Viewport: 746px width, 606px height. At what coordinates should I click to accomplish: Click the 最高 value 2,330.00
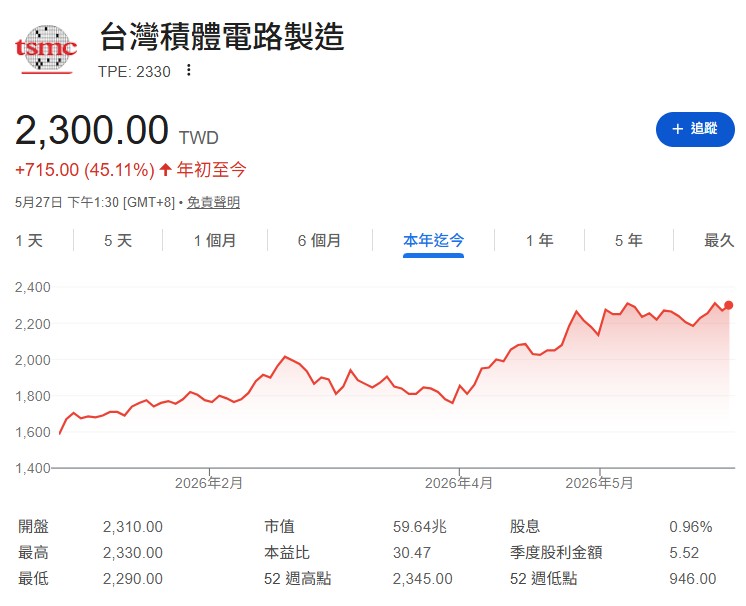pos(133,553)
